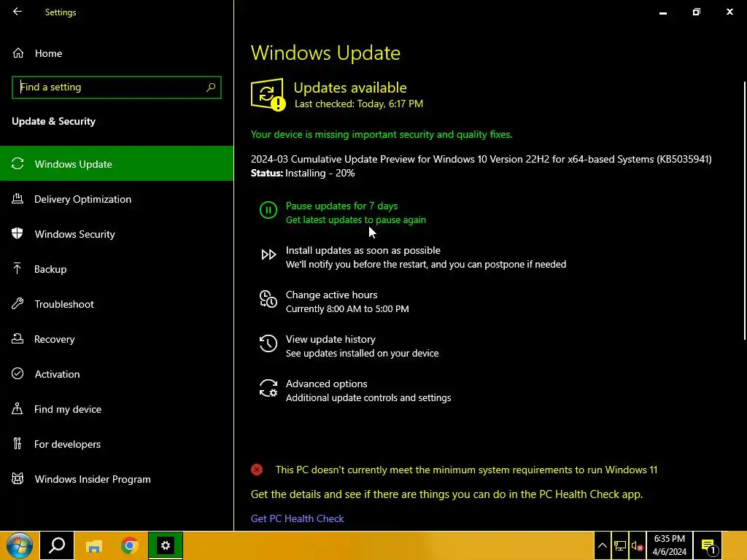Click the back arrow in Settings

point(18,12)
